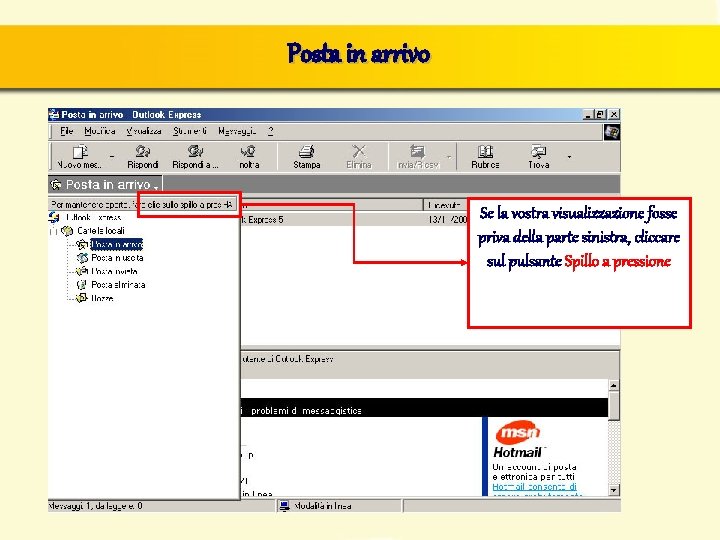Click the Bozze folder icon
720x540 pixels.
point(82,298)
